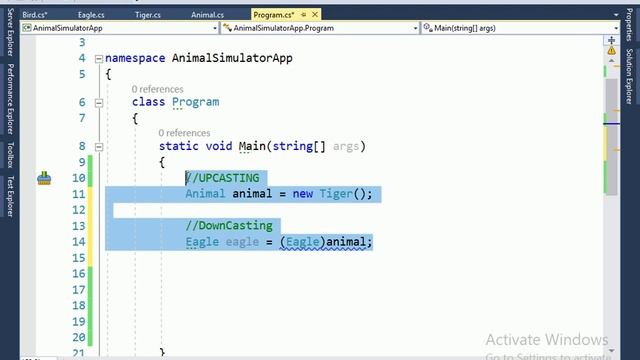The height and width of the screenshot is (360, 640).
Task: Close the Program.cs tab
Action: click(315, 15)
